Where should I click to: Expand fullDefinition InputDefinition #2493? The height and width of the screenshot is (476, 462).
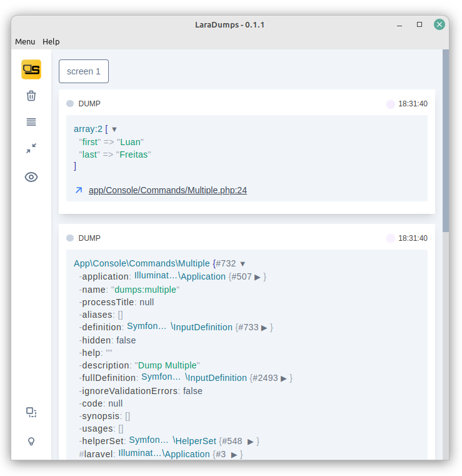(283, 378)
